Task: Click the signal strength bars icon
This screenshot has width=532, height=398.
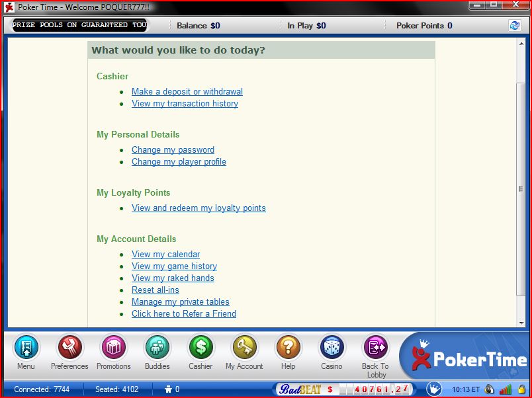Action: click(506, 389)
